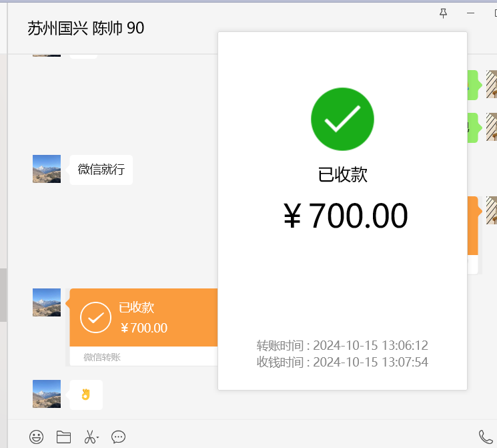Open chat info from title 苏州国兴 陈帅 90
Viewport: 497px width, 448px height.
pyautogui.click(x=85, y=28)
